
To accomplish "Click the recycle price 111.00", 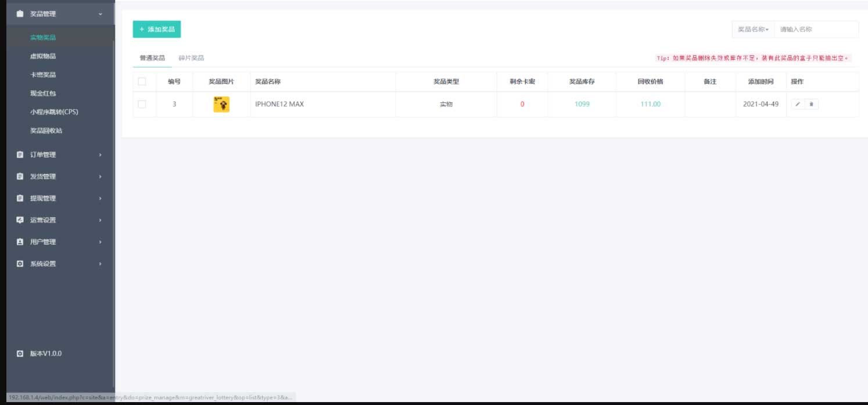I will [x=651, y=105].
